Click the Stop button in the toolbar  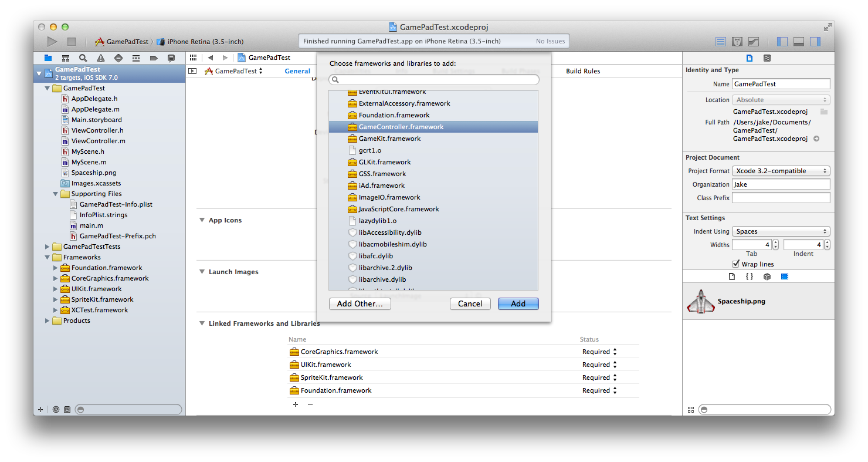pyautogui.click(x=72, y=42)
